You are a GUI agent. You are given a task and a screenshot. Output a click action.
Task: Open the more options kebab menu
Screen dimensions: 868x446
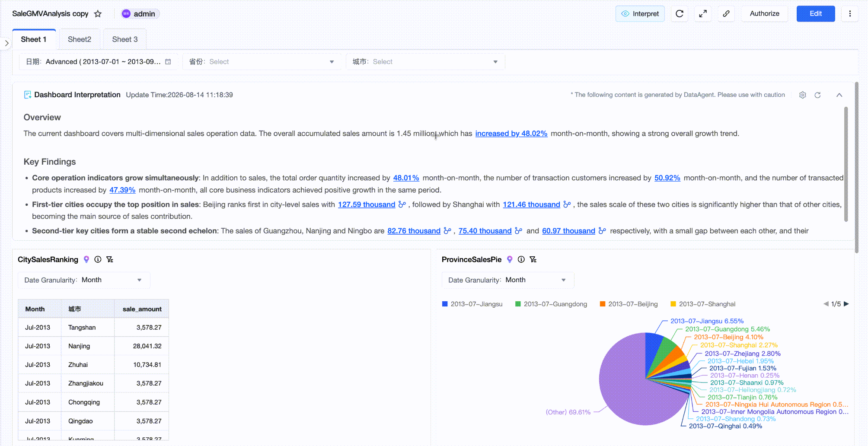[850, 14]
